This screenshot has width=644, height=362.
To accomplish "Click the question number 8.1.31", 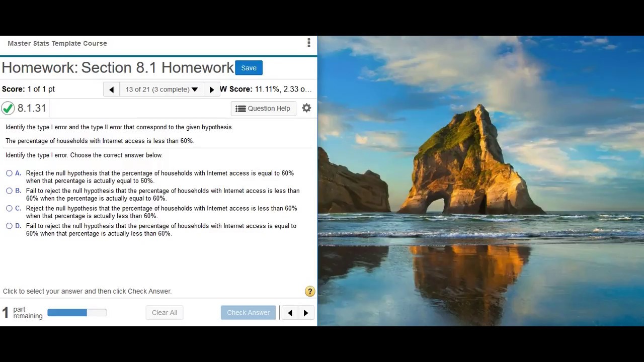I will [32, 108].
